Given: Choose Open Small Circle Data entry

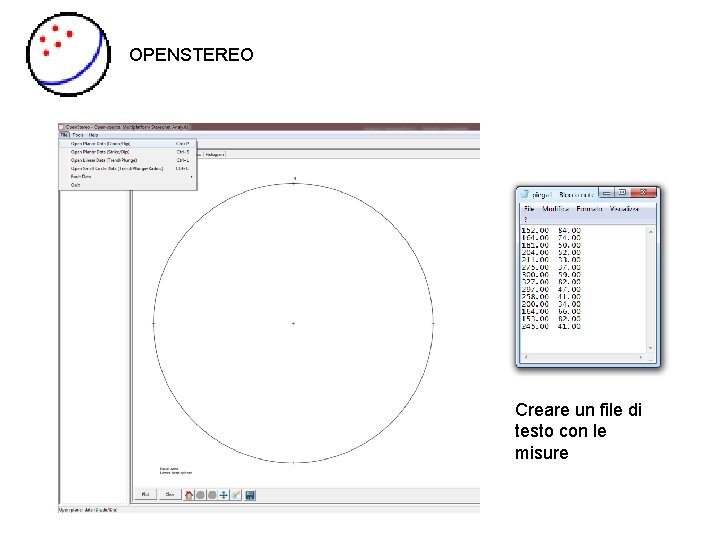Looking at the screenshot, I should pos(128,169).
